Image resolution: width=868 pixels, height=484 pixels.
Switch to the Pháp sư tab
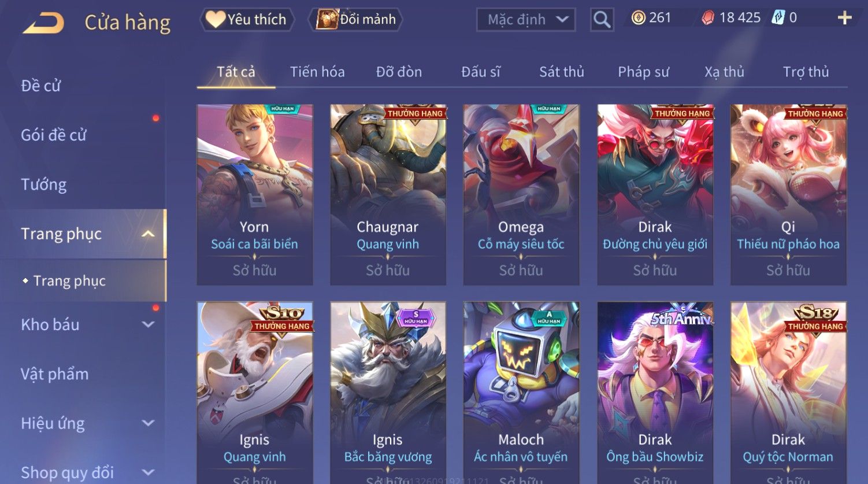pyautogui.click(x=643, y=72)
